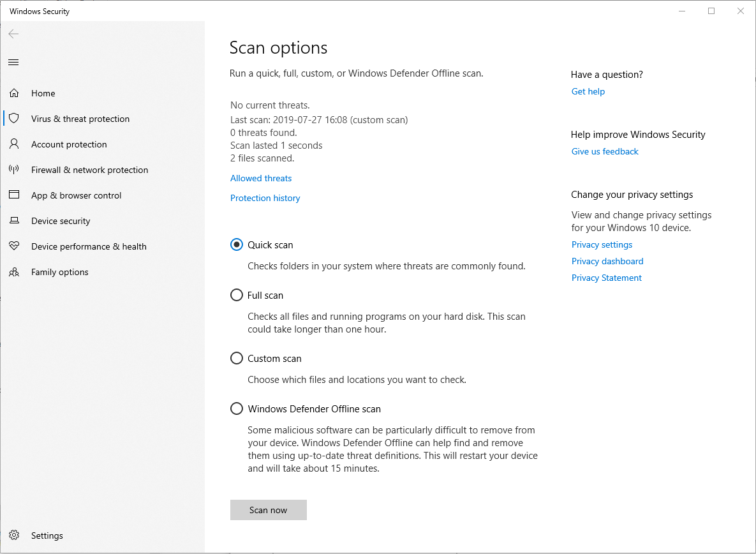This screenshot has height=554, width=756.
Task: Click the App & browser control window icon
Action: 14,195
